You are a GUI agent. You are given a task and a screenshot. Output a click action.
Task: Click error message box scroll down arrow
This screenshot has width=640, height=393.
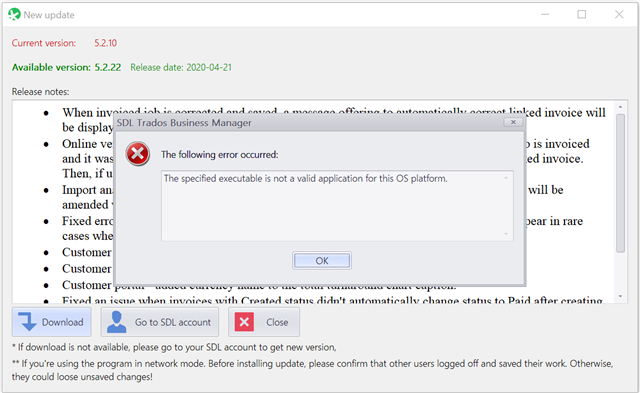(506, 234)
